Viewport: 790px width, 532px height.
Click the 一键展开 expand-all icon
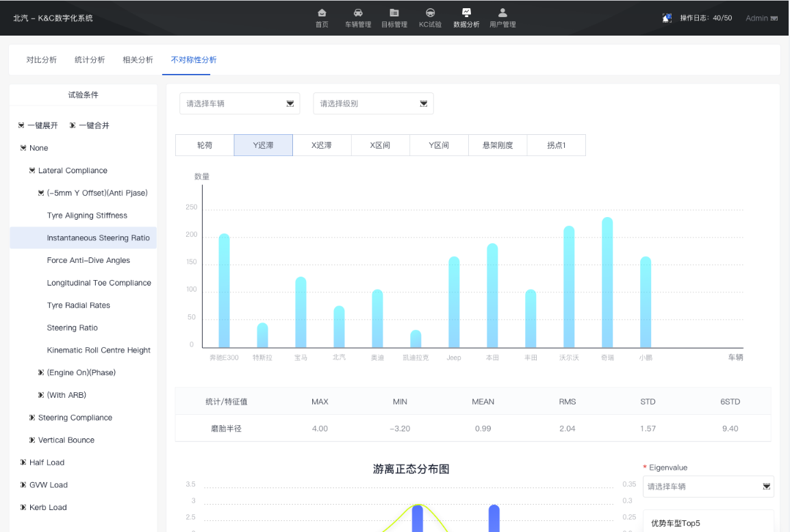pos(21,125)
